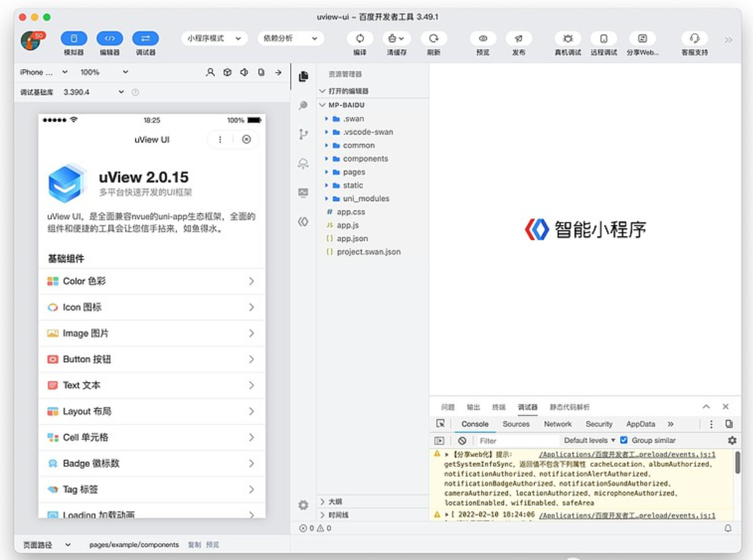The image size is (753, 560).
Task: Click the 复制 copy link for page path
Action: 194,545
